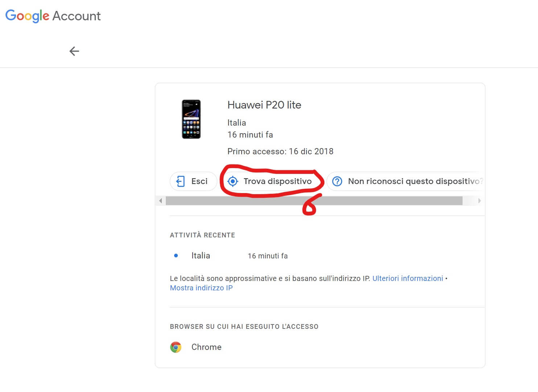Click the Trova dispositivo target icon
The height and width of the screenshot is (392, 538).
click(x=233, y=181)
